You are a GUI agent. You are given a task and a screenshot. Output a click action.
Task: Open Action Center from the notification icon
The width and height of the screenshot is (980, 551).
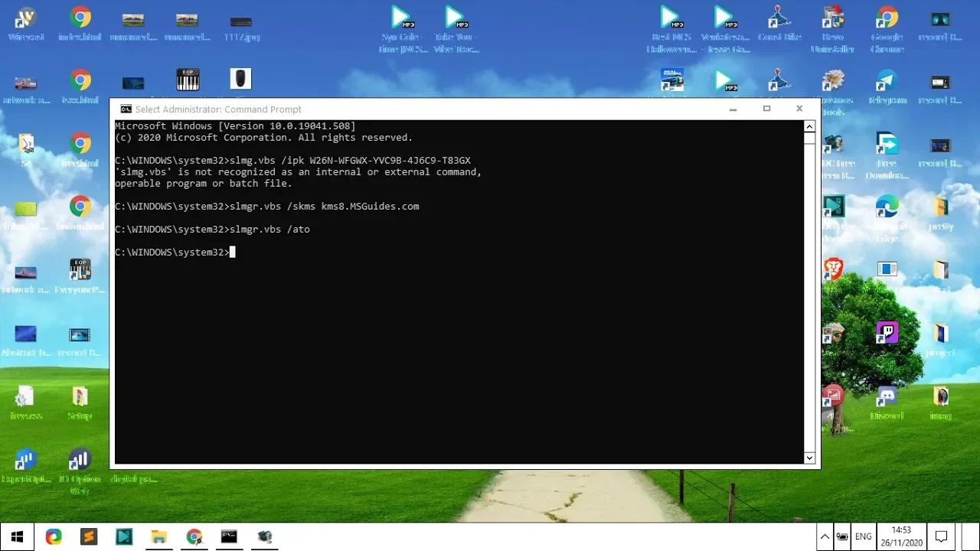click(941, 536)
